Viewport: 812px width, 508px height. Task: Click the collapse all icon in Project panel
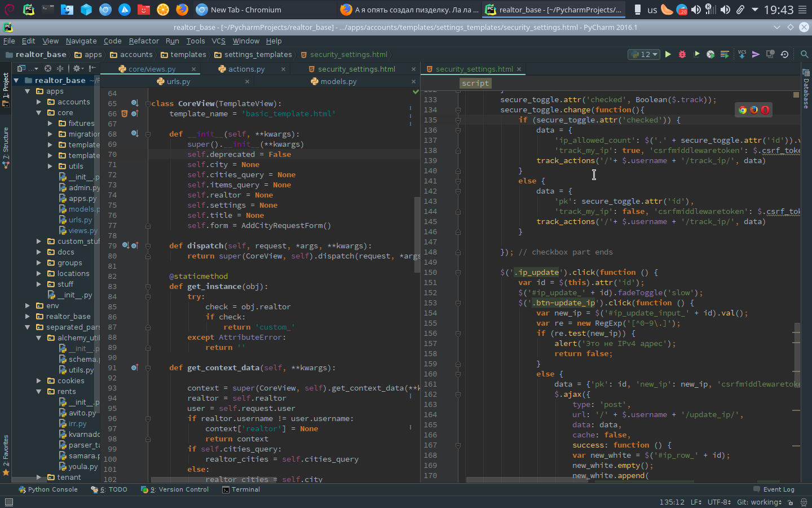pos(60,68)
